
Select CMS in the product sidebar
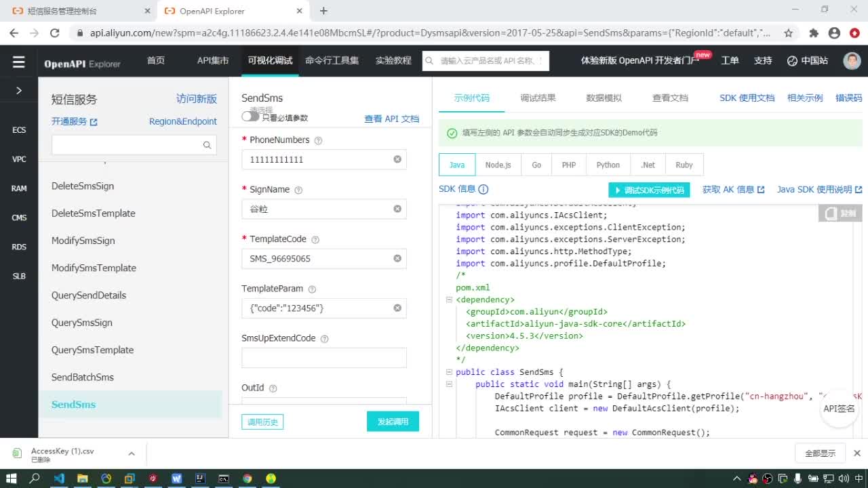tap(19, 218)
